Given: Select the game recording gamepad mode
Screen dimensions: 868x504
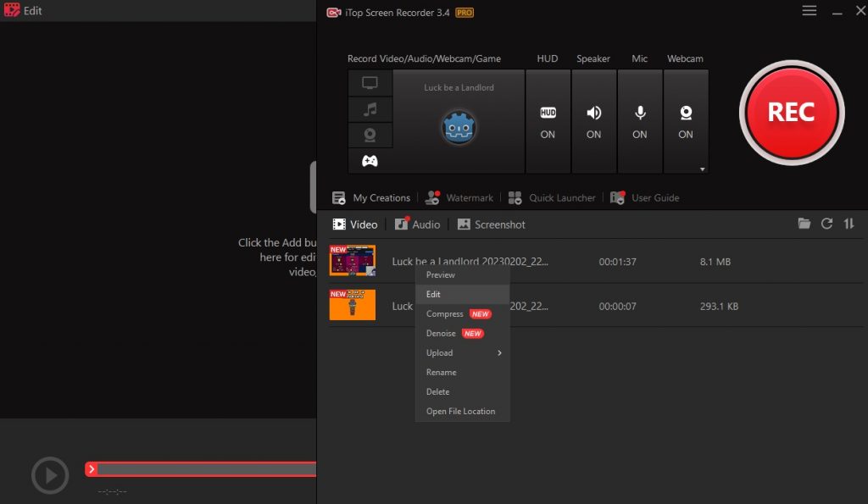Looking at the screenshot, I should pos(370,160).
